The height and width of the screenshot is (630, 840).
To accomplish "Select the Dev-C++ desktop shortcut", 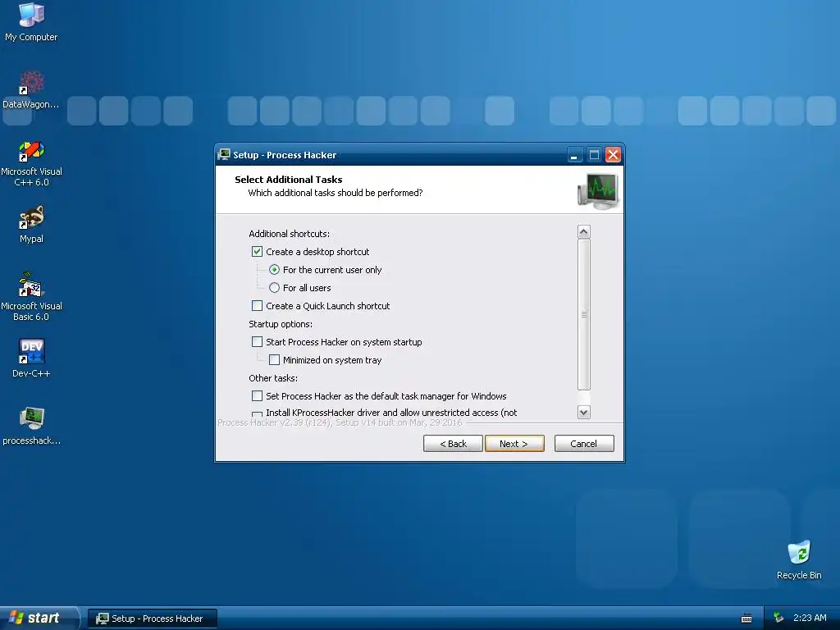I will [31, 358].
